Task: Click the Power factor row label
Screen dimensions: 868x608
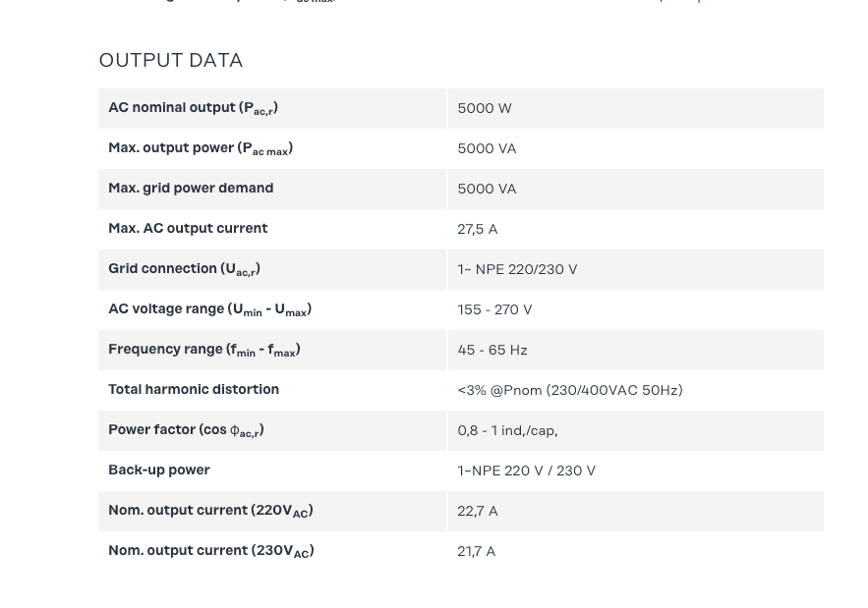Action: click(186, 430)
